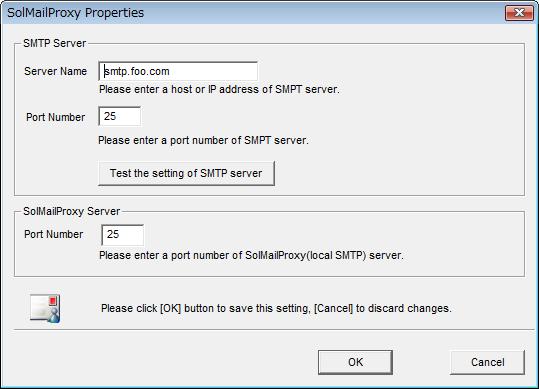This screenshot has height=389, width=539.
Task: Place cursor after smtp.foo.com text
Action: pos(170,71)
